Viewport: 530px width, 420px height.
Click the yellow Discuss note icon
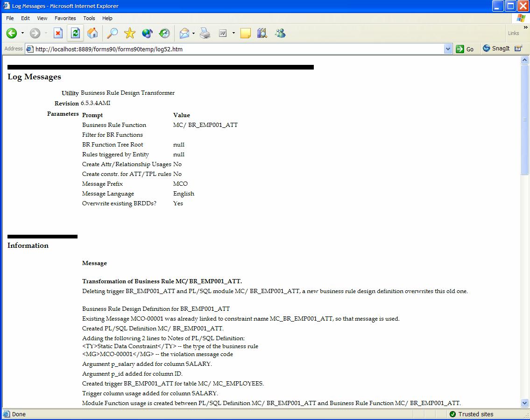(x=246, y=33)
